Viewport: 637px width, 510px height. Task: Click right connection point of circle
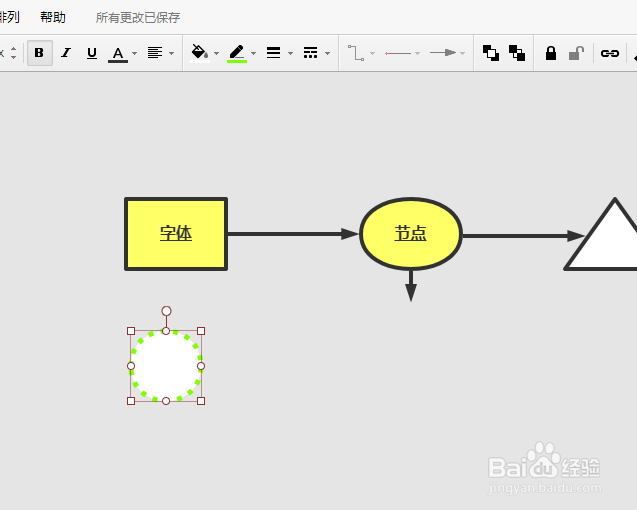pos(201,366)
